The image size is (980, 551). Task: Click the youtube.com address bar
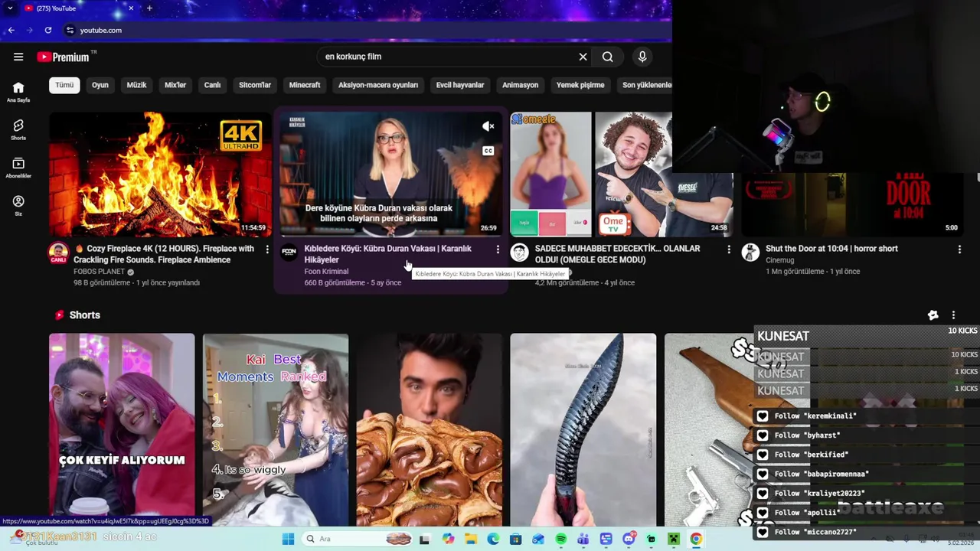pyautogui.click(x=367, y=30)
